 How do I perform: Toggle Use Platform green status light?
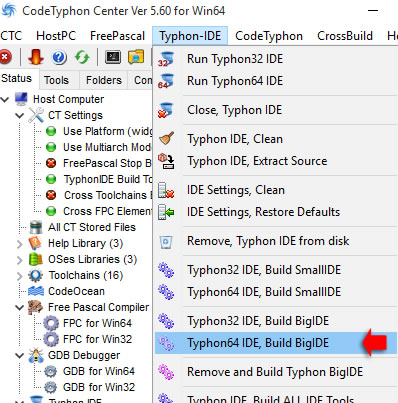click(x=51, y=131)
